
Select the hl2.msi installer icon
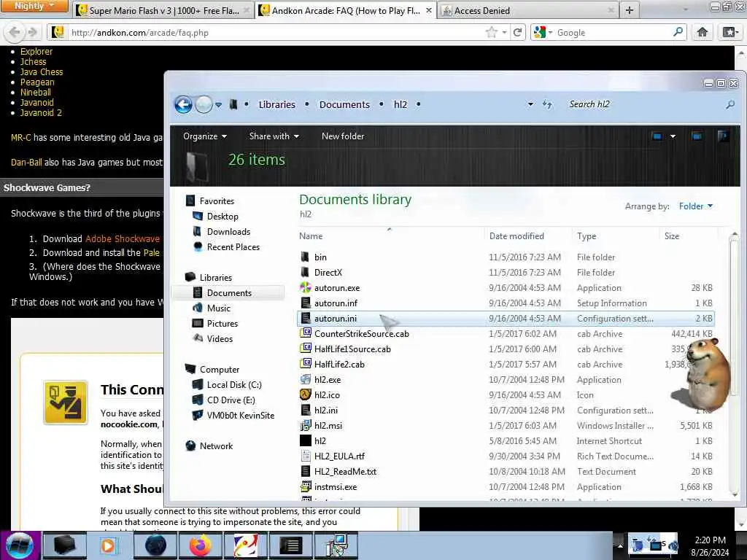[306, 425]
